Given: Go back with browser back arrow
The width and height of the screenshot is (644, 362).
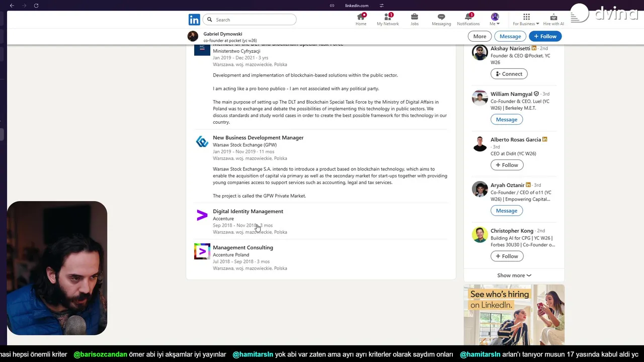Looking at the screenshot, I should [x=12, y=6].
